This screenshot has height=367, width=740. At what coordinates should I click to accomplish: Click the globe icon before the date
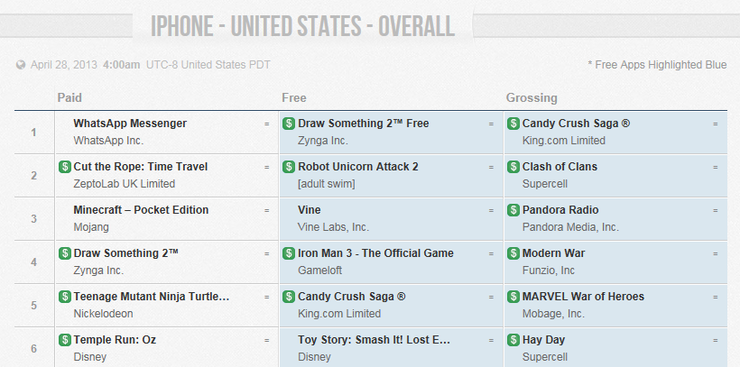coord(21,65)
